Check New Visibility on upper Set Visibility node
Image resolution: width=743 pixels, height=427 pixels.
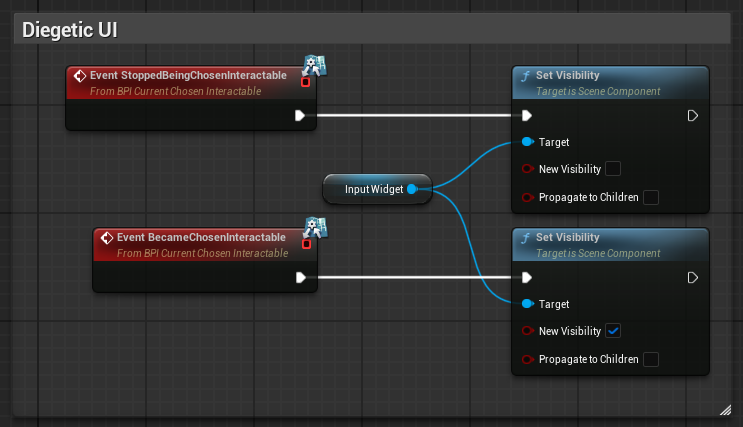(613, 169)
